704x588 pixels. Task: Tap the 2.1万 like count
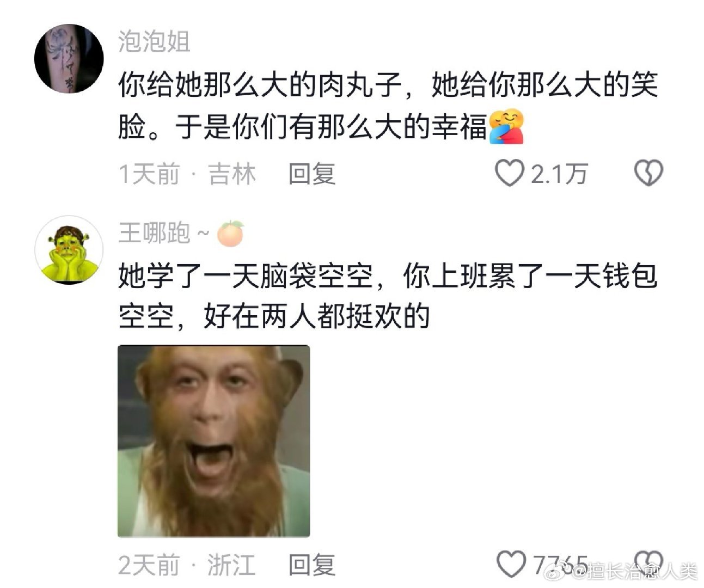pyautogui.click(x=559, y=174)
